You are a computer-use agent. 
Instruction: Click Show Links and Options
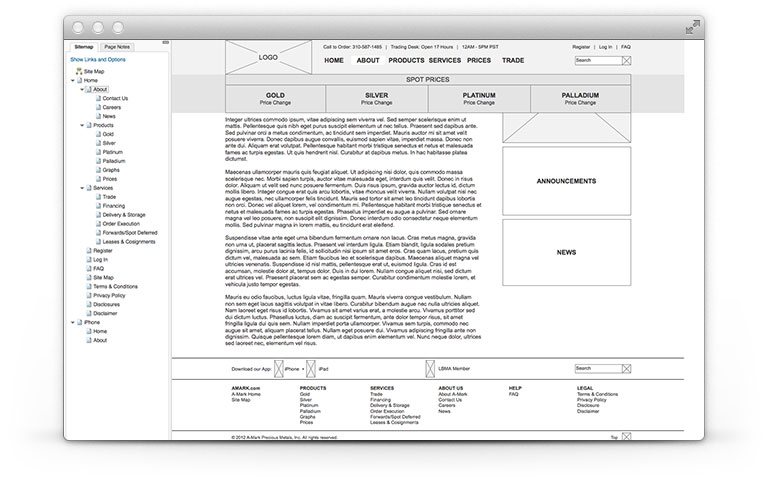97,60
